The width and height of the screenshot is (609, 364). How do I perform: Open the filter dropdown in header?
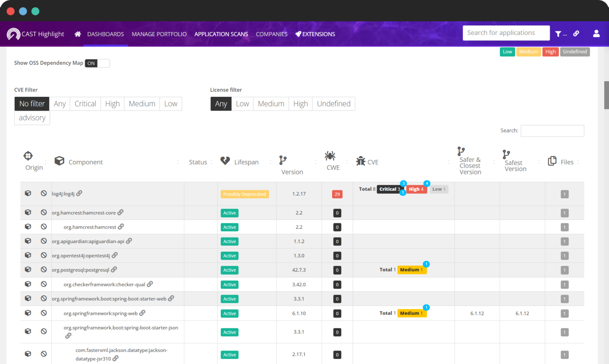(560, 34)
